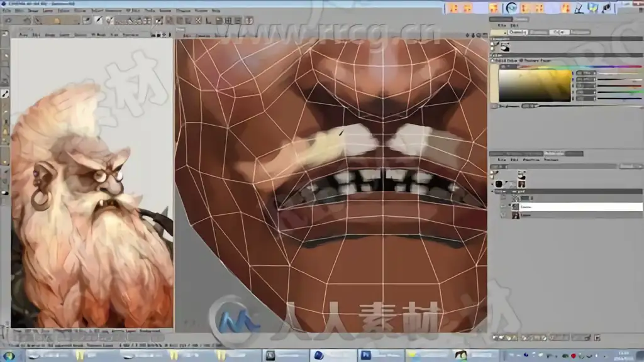
Task: Open the File menu in main menu bar
Action: [6, 10]
